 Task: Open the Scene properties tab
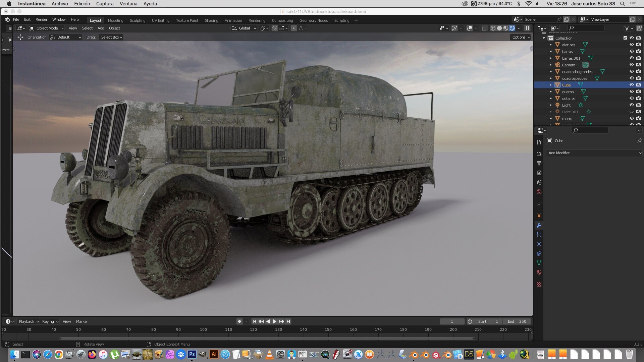(x=539, y=182)
